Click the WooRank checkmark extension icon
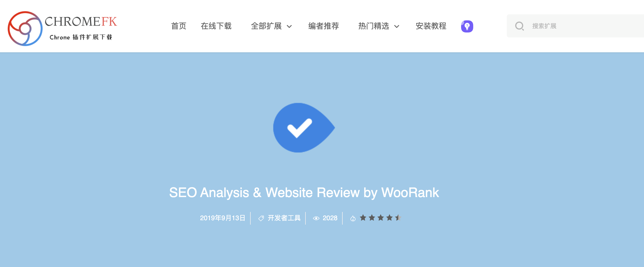The height and width of the screenshot is (267, 644). 304,128
